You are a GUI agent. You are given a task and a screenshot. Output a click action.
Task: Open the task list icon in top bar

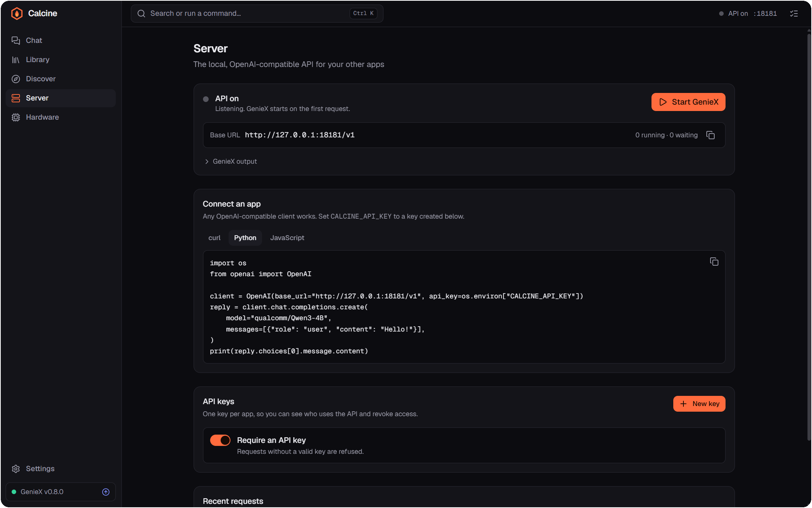tap(794, 14)
